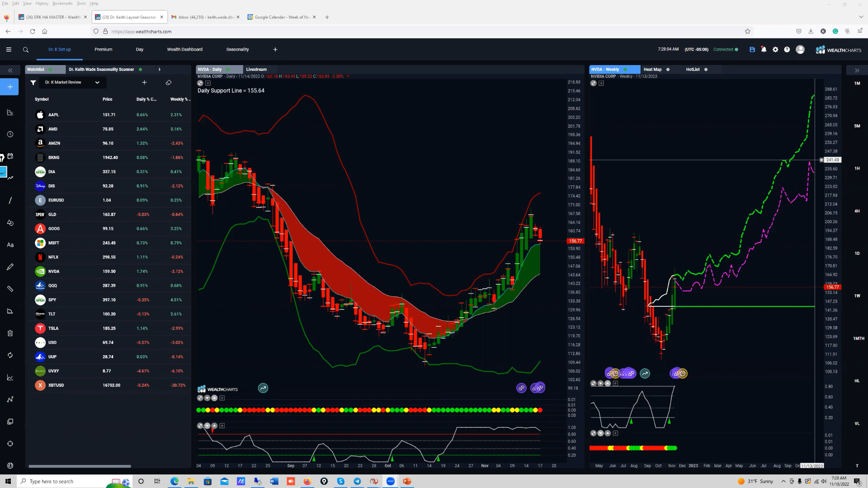Image resolution: width=868 pixels, height=488 pixels.
Task: Switch to the Gmail Inbox browser tab
Action: (x=206, y=17)
